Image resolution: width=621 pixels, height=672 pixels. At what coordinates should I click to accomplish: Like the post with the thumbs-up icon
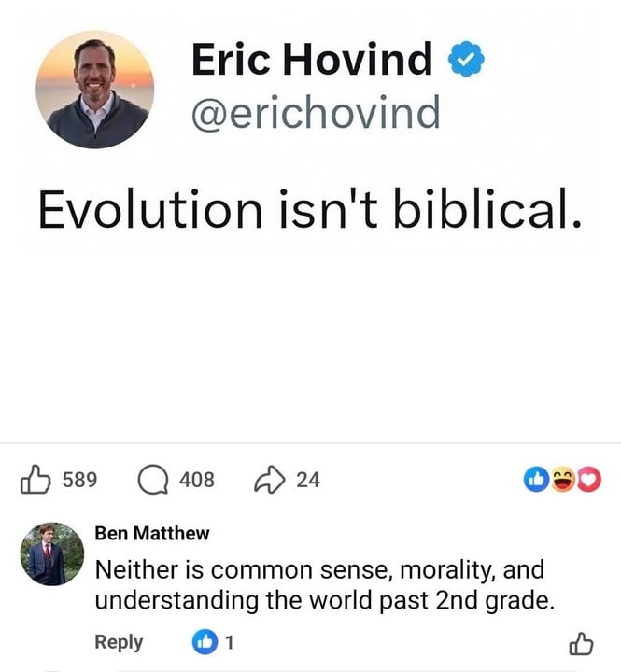35,480
